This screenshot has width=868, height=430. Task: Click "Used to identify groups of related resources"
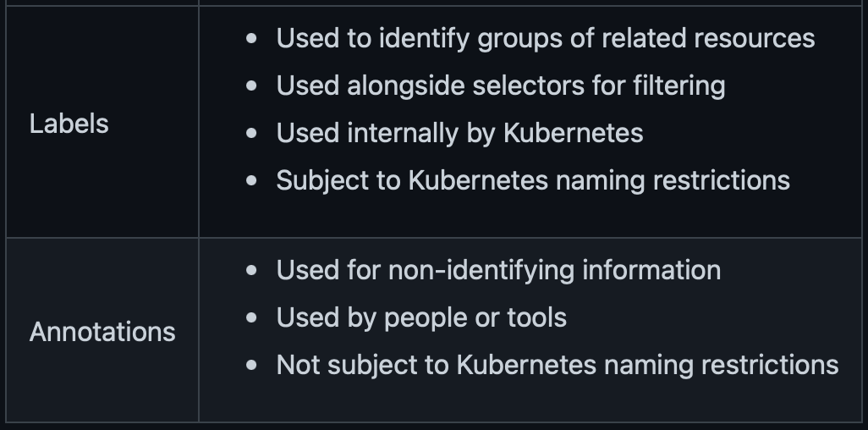546,38
